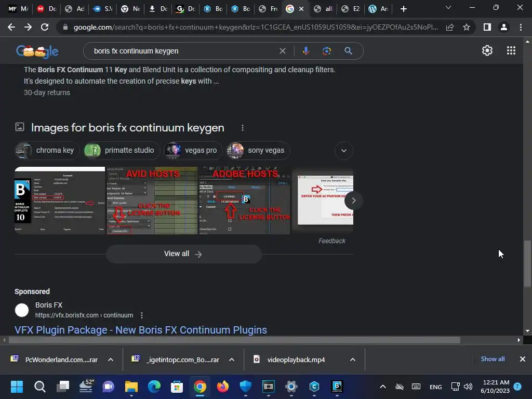Search by image with Google Lens
Viewport: 532px width, 399px height.
click(327, 51)
